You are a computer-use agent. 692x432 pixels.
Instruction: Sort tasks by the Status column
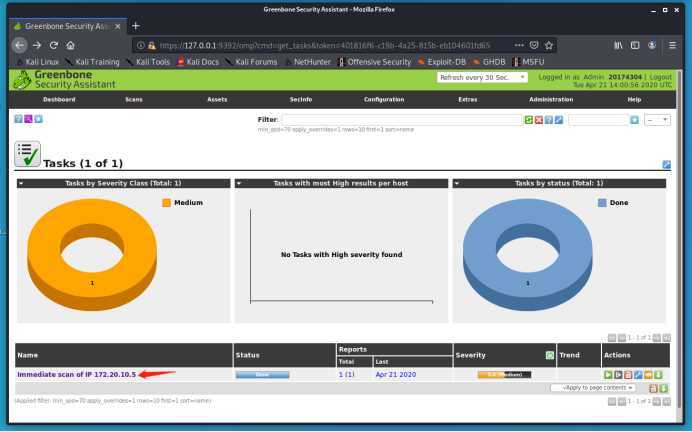point(247,355)
